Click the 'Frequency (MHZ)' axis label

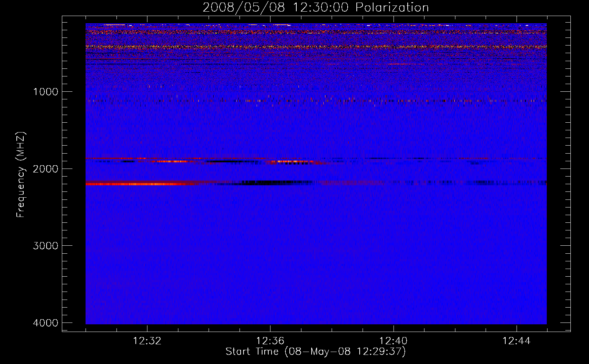(21, 175)
